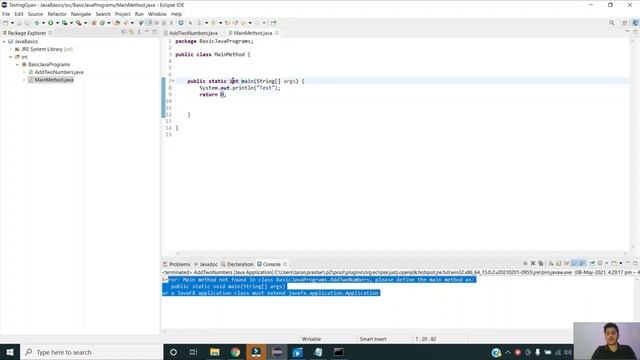Open the Javadoc view tab
Image resolution: width=640 pixels, height=360 pixels.
click(x=206, y=264)
